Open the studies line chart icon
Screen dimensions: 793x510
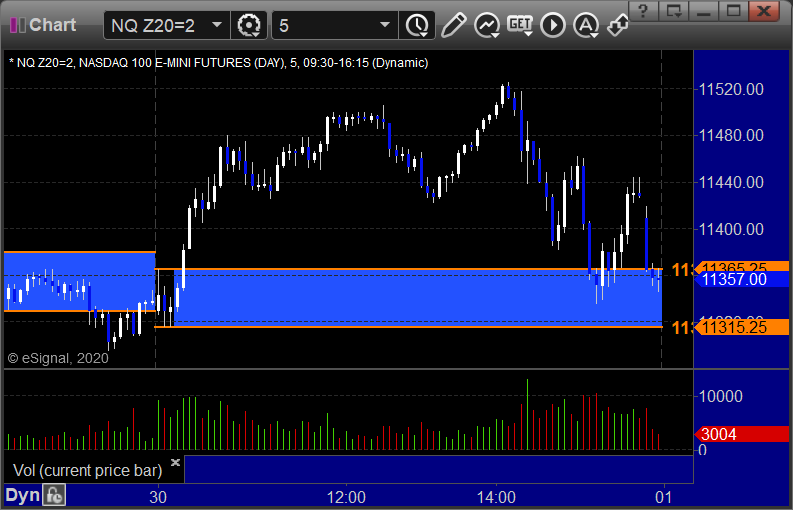(x=487, y=25)
